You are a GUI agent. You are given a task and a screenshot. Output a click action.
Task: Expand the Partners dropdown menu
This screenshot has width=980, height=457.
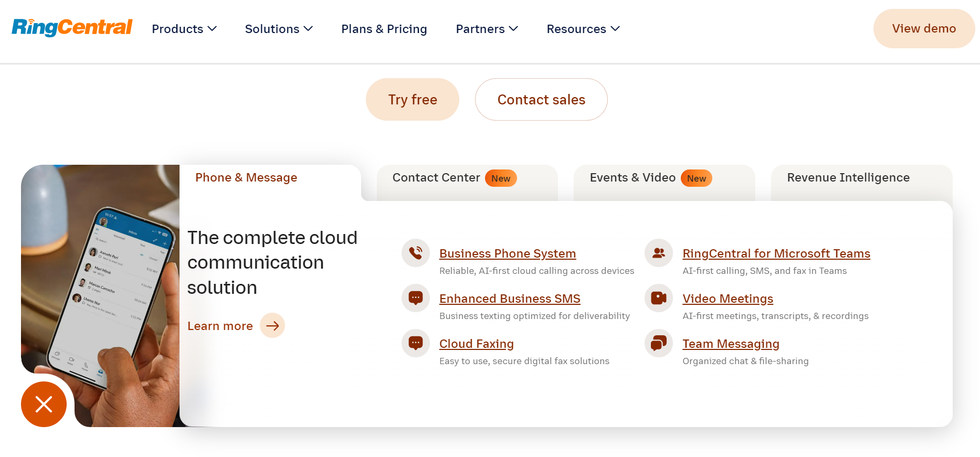[x=487, y=29]
